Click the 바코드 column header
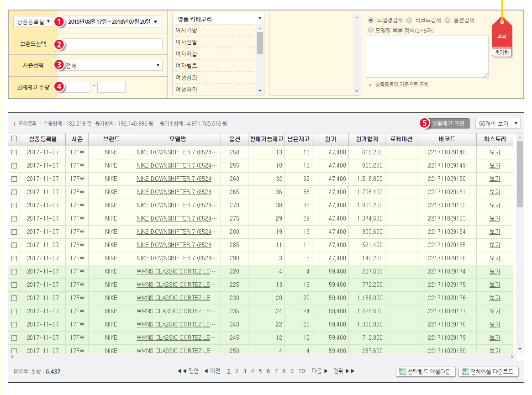The image size is (532, 395). 447,139
